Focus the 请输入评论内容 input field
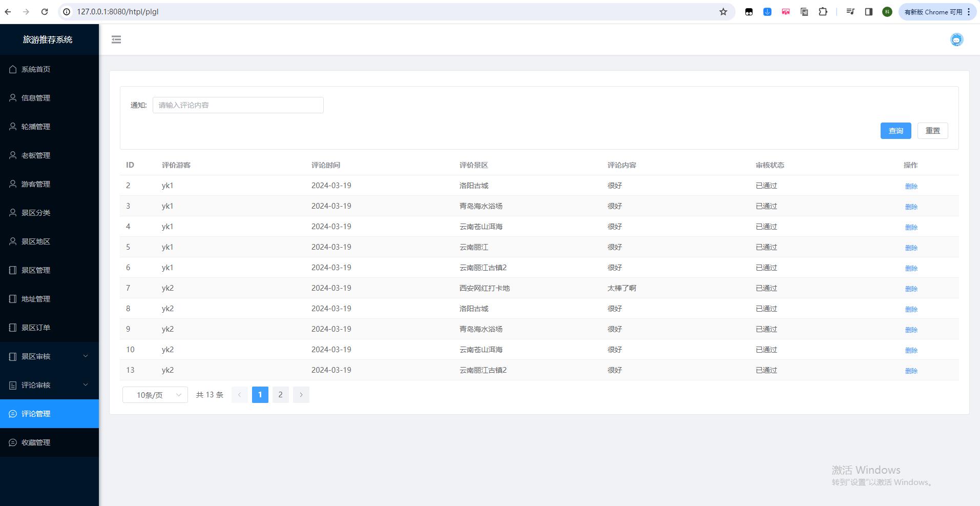Viewport: 980px width, 506px height. click(238, 105)
